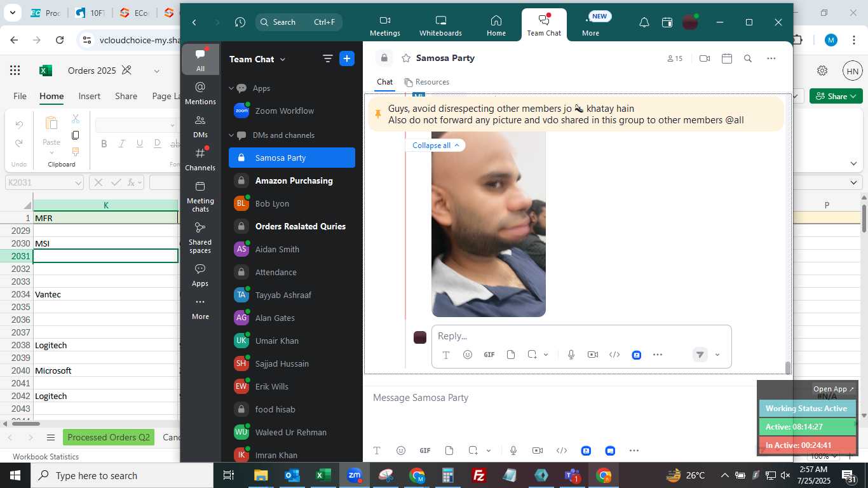Insert GIF in Reply box
This screenshot has width=868, height=488.
[489, 355]
